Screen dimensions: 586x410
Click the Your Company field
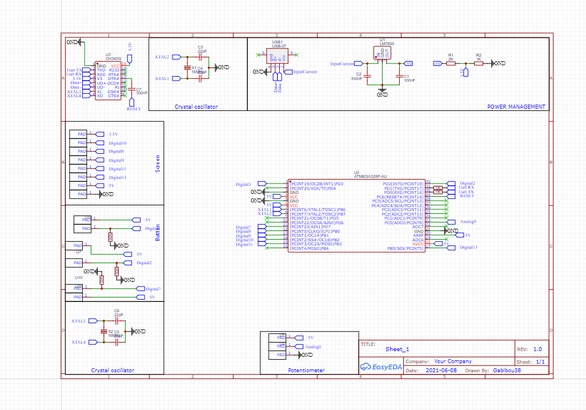point(453,361)
